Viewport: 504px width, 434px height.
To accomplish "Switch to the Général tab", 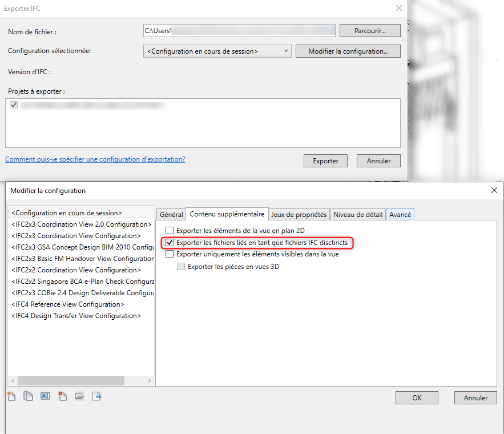I will point(171,215).
